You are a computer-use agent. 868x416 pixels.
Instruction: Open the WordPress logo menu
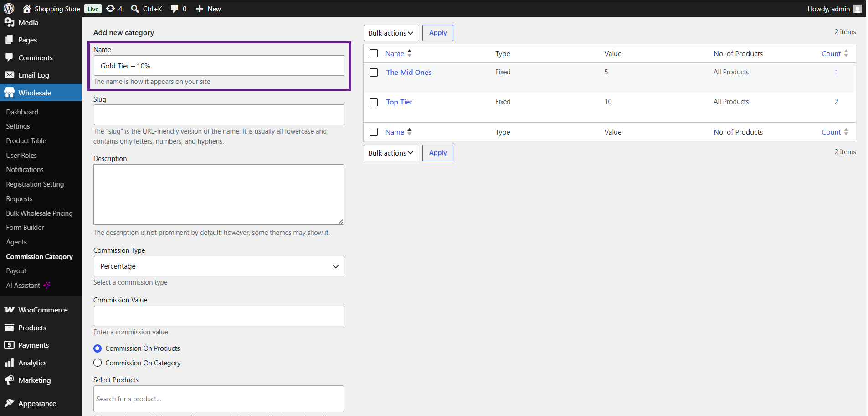tap(9, 9)
